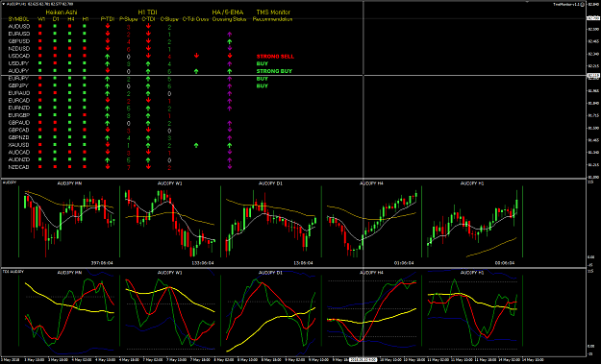Select the NZDUSD symbol label
Screen dimensions: 601x364
[19, 49]
